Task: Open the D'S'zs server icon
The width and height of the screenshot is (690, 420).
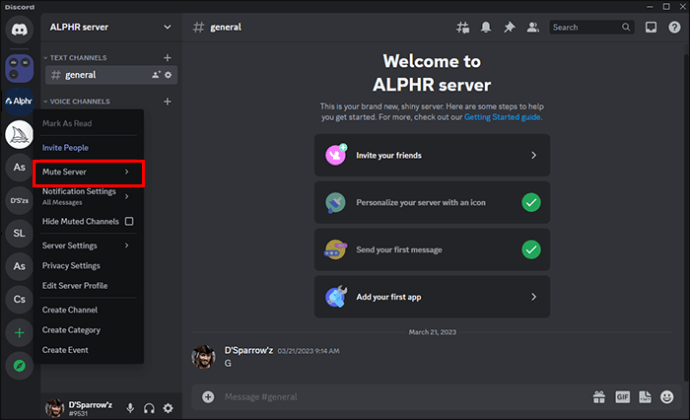Action: click(x=19, y=200)
